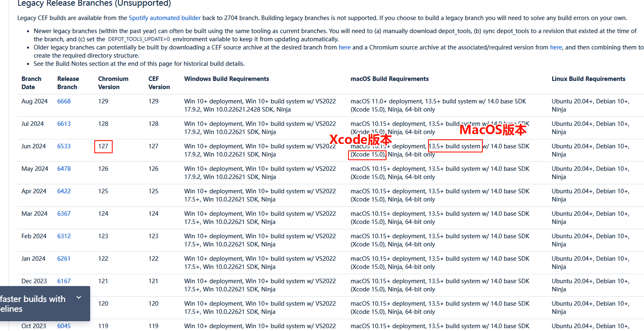
Task: Click the 'Apr 2024' branch date cell
Action: coord(34,191)
